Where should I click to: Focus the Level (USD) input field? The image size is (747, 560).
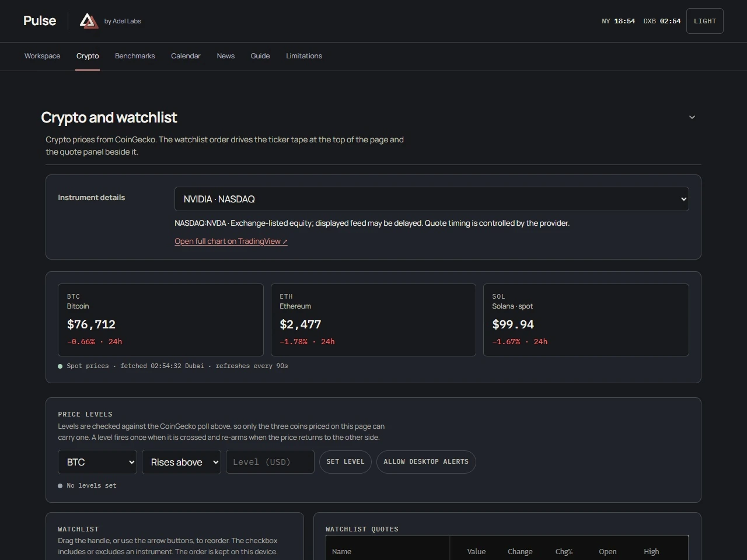270,462
